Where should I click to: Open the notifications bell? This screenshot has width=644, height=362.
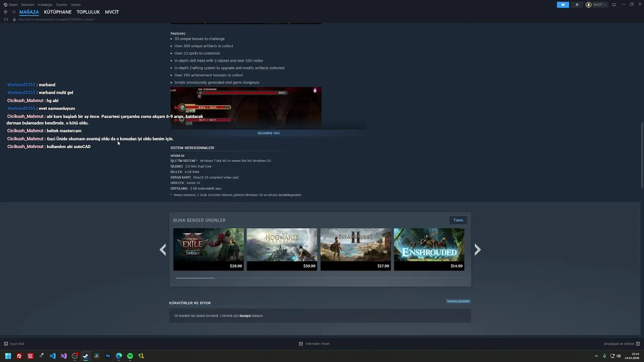tap(577, 5)
